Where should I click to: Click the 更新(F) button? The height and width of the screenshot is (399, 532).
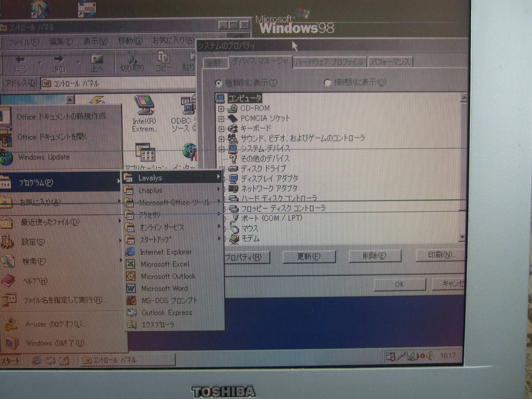309,256
